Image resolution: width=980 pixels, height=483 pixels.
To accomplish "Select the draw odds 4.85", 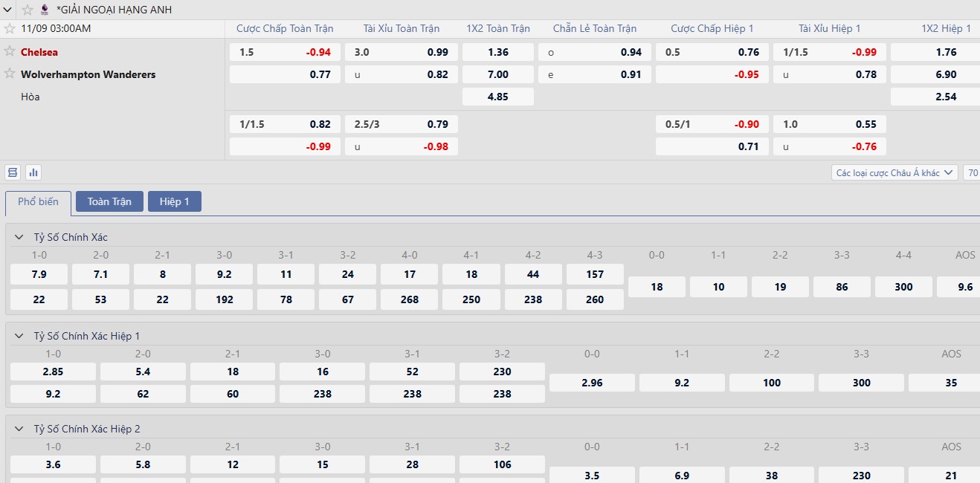I will [497, 97].
